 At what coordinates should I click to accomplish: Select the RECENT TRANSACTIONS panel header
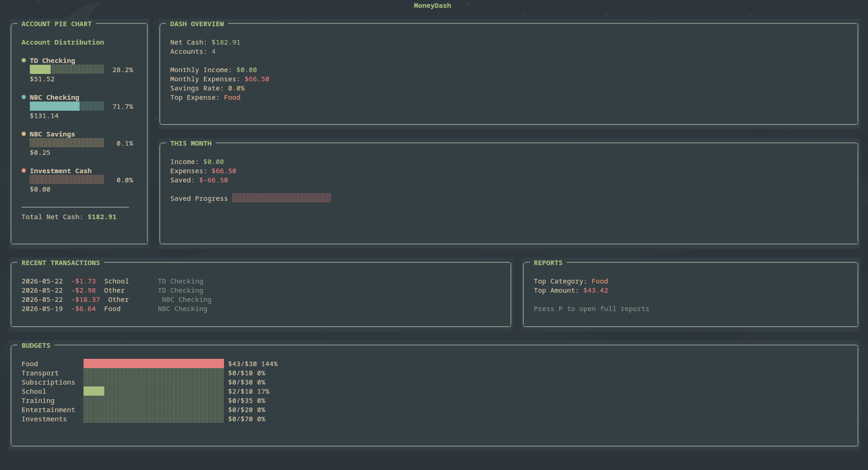(x=61, y=263)
